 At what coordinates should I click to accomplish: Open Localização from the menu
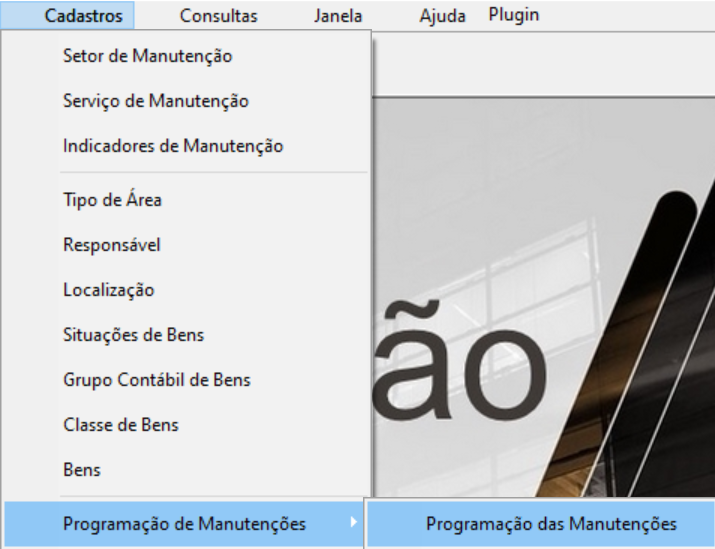pyautogui.click(x=186, y=290)
